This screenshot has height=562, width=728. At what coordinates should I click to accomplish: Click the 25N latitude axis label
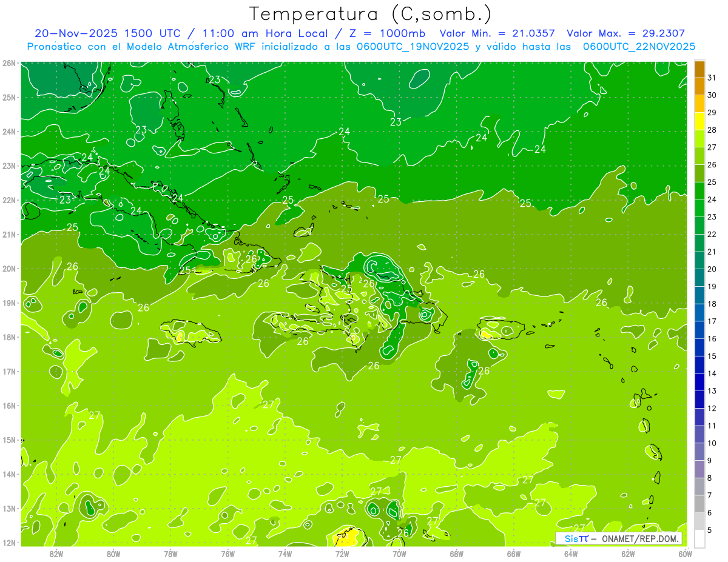point(8,97)
